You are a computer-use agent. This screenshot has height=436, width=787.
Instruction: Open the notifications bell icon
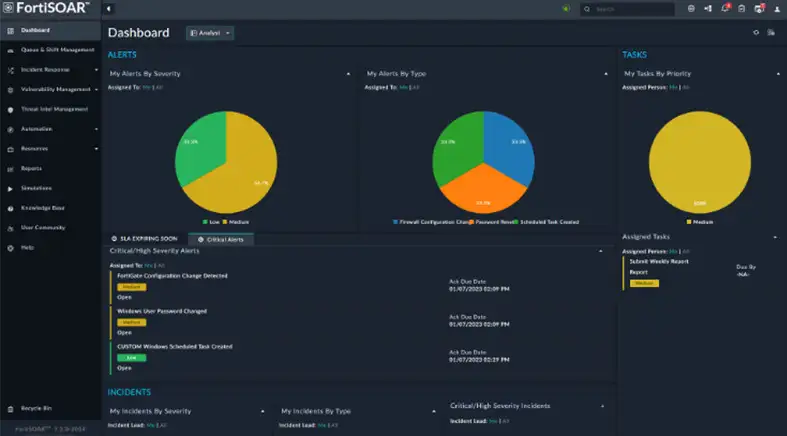[x=725, y=9]
